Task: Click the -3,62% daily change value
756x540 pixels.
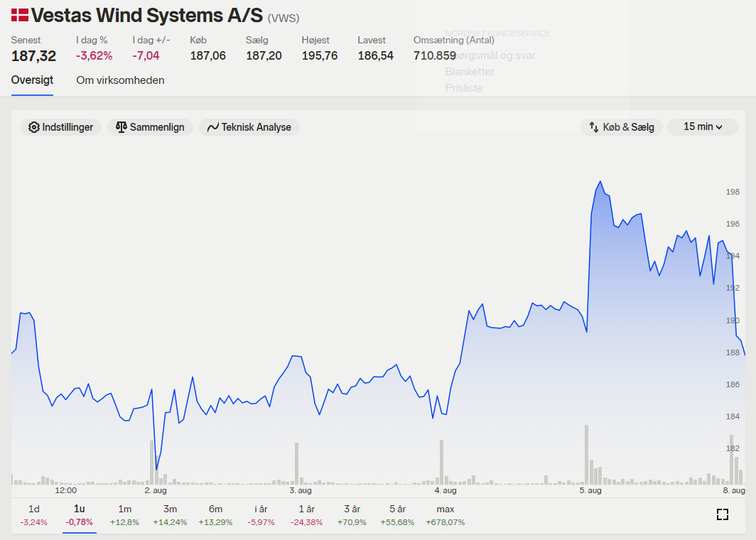Action: pyautogui.click(x=94, y=56)
